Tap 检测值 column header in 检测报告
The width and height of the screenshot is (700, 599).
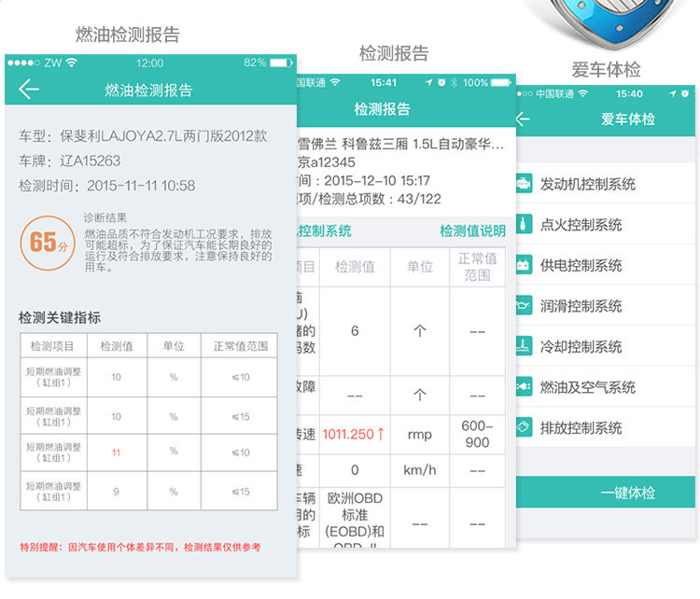point(355,267)
